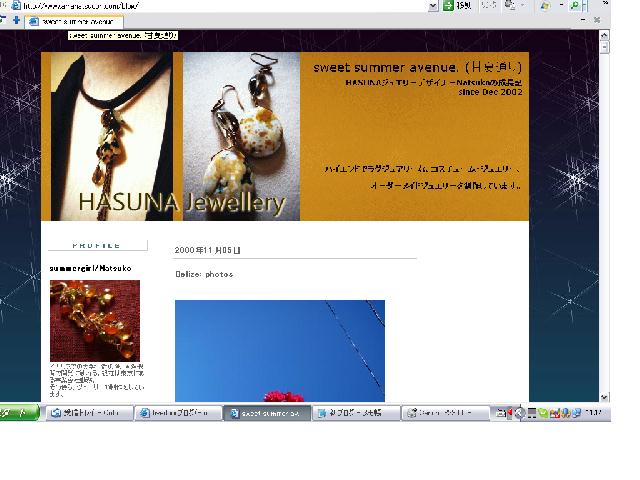The height and width of the screenshot is (480, 640).
Task: Click the blue add-favorites plus icon
Action: tap(16, 20)
